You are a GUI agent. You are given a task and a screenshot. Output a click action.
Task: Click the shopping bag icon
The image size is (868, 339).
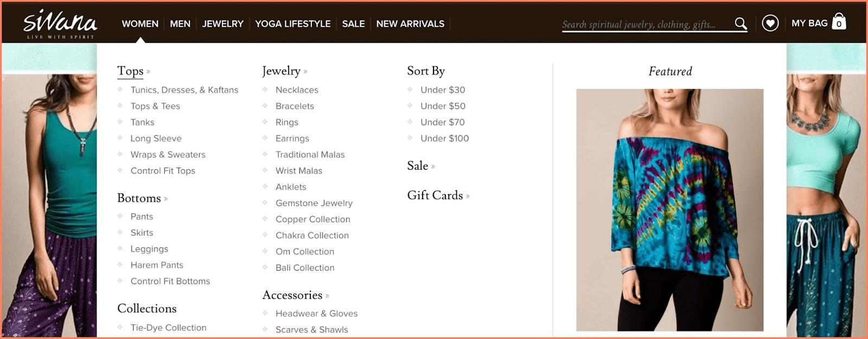click(x=839, y=22)
